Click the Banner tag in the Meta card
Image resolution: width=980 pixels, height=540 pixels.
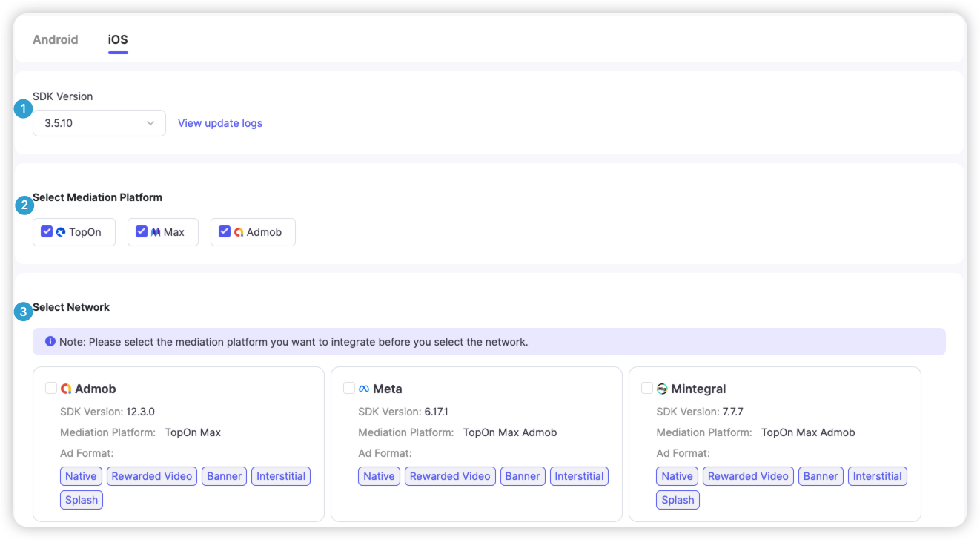point(523,476)
